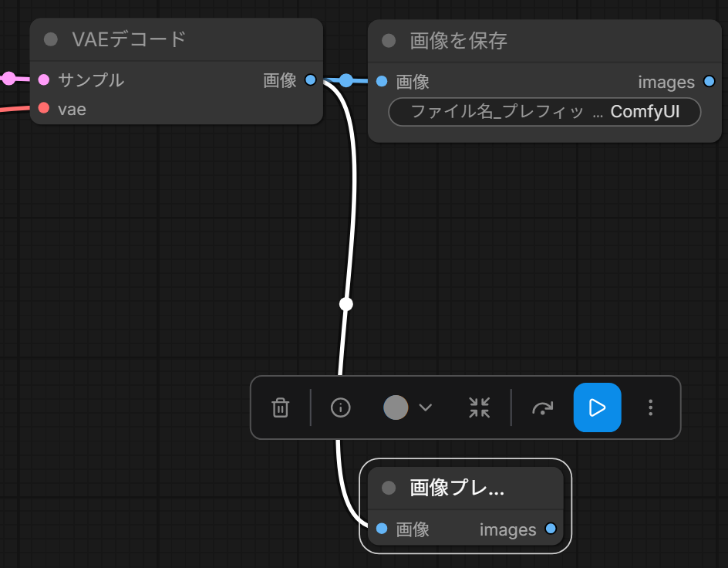
Task: Open the gray node color picker swatch
Action: [396, 407]
